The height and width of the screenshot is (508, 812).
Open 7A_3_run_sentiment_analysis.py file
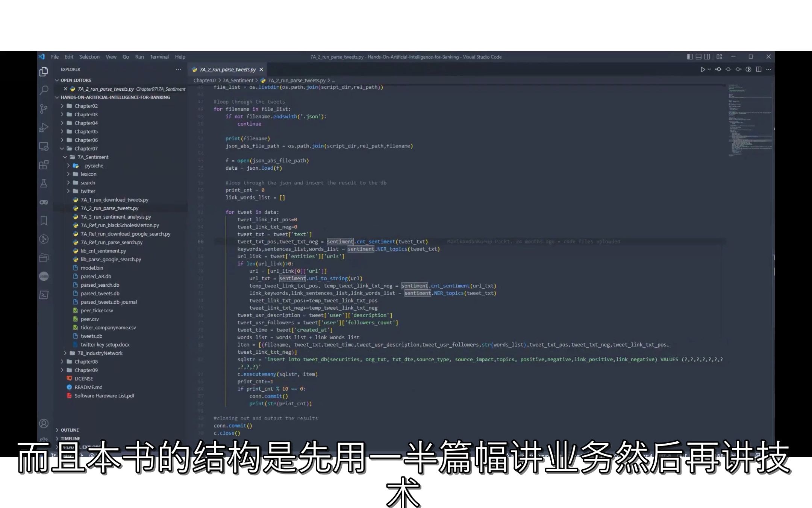pos(116,217)
